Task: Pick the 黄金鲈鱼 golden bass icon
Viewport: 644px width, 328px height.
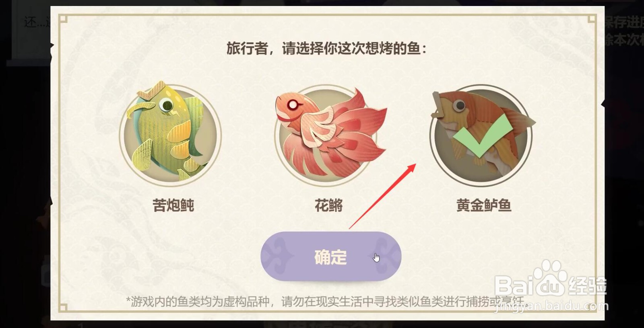Action: (x=481, y=134)
